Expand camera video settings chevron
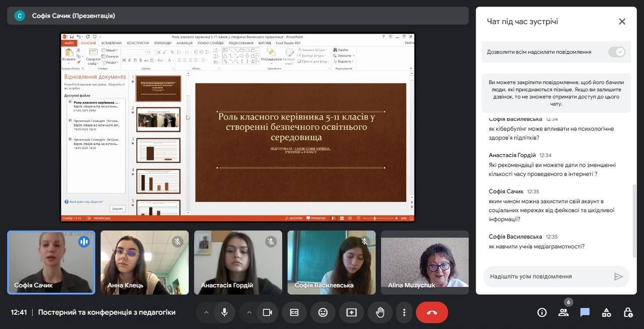 (x=249, y=312)
